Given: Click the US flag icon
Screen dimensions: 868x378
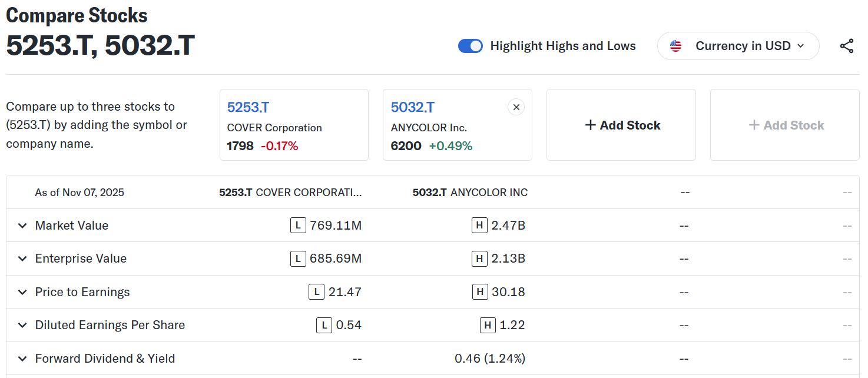Looking at the screenshot, I should [x=675, y=46].
